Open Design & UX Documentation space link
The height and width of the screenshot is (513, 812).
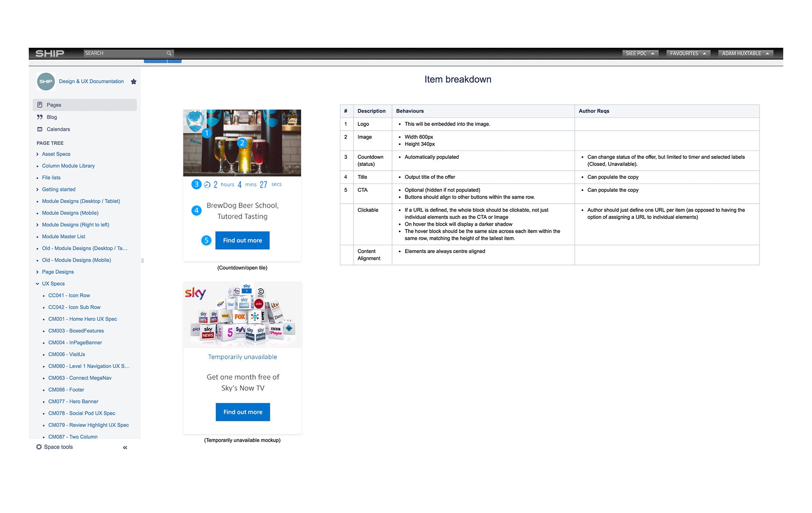pyautogui.click(x=91, y=82)
